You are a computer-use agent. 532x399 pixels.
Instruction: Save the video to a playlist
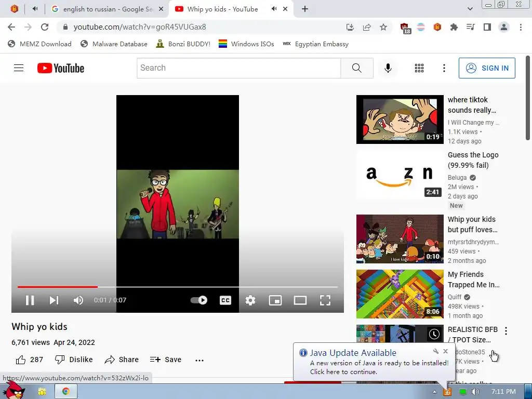click(166, 360)
